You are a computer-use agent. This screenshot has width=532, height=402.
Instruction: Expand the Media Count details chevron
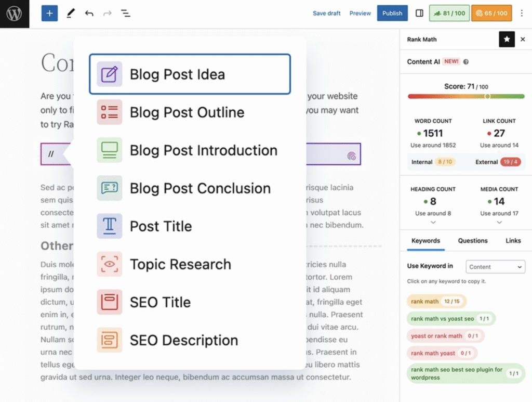[499, 222]
